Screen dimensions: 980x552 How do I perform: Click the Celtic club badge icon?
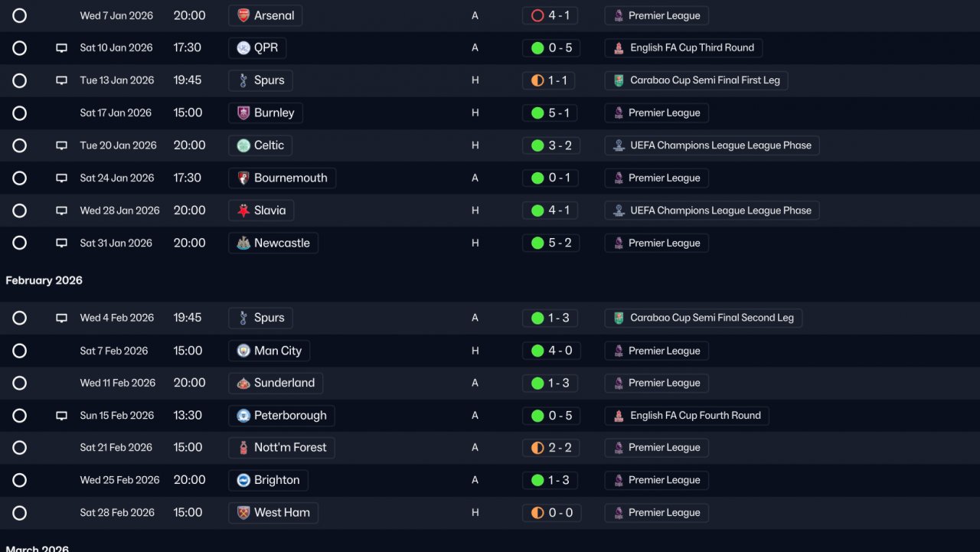(243, 145)
